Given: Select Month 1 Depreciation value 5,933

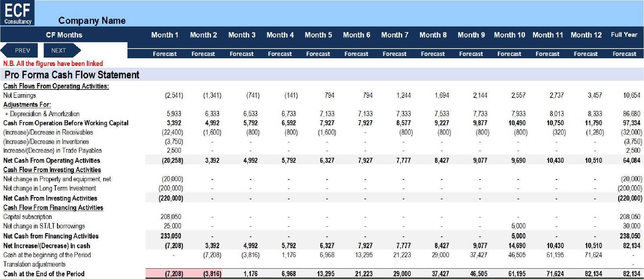Looking at the screenshot, I should (x=174, y=114).
